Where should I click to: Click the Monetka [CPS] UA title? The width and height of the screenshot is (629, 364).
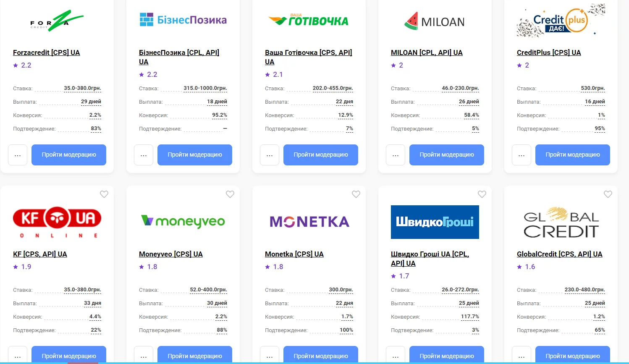click(294, 254)
